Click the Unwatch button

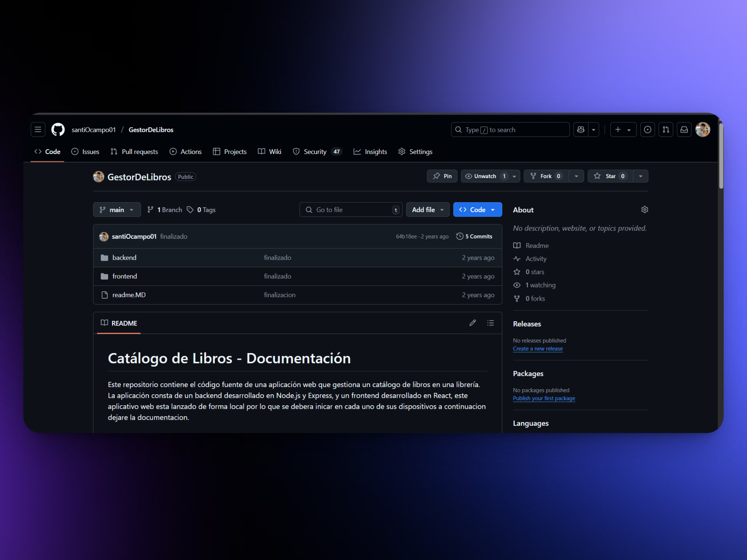coord(485,176)
